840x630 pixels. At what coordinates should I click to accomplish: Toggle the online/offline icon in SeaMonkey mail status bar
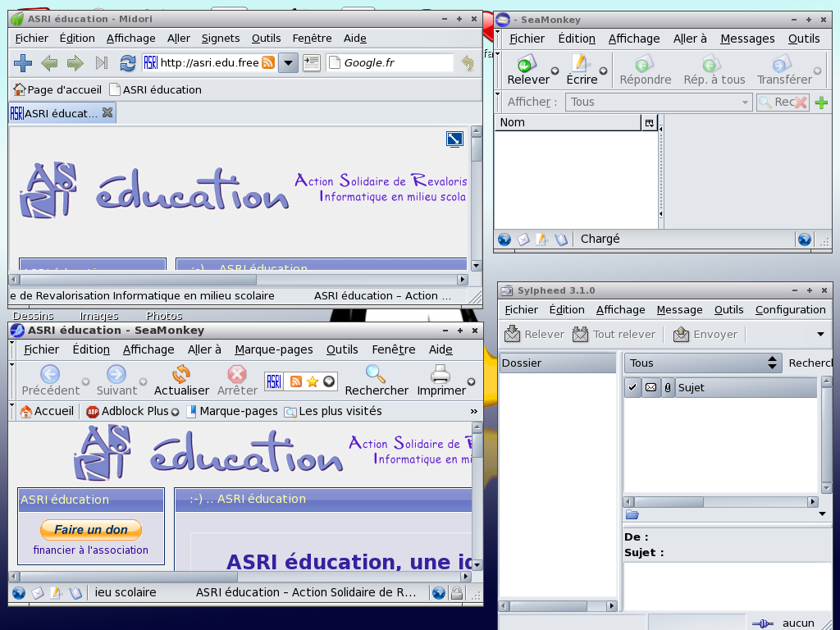(804, 240)
